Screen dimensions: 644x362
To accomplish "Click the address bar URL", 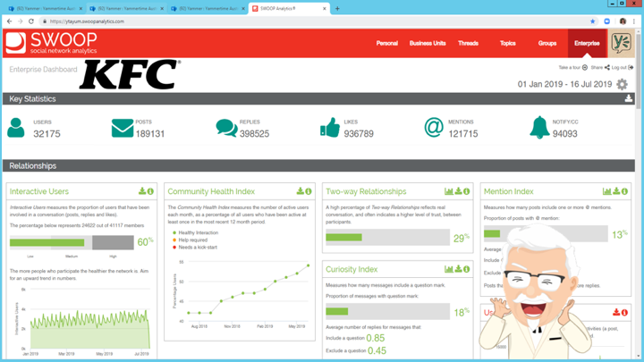I will (87, 21).
